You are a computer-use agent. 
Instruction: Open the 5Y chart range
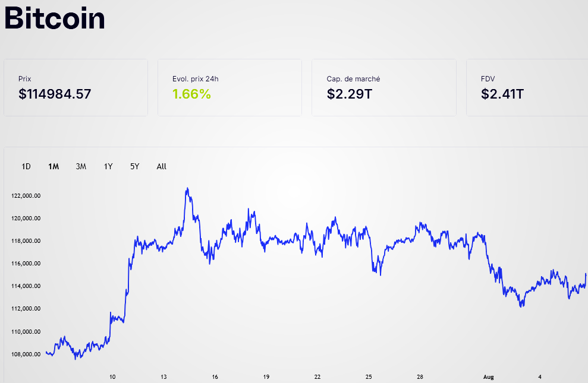[x=134, y=167]
